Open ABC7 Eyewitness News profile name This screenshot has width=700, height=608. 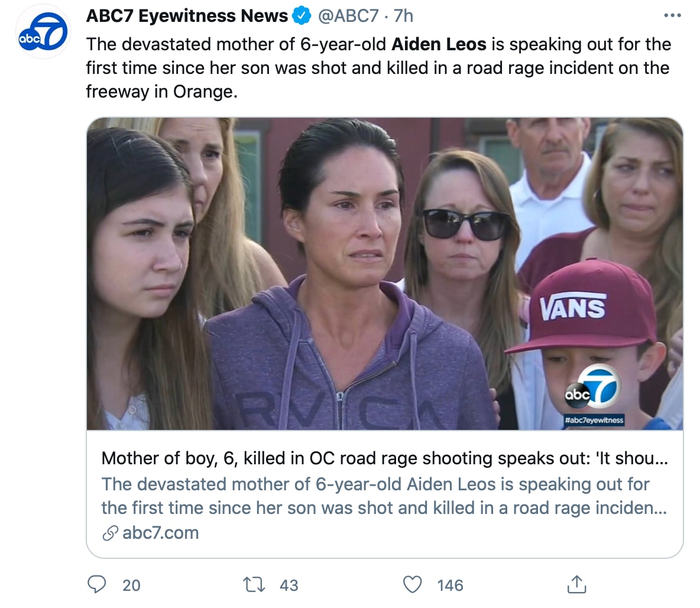click(187, 16)
